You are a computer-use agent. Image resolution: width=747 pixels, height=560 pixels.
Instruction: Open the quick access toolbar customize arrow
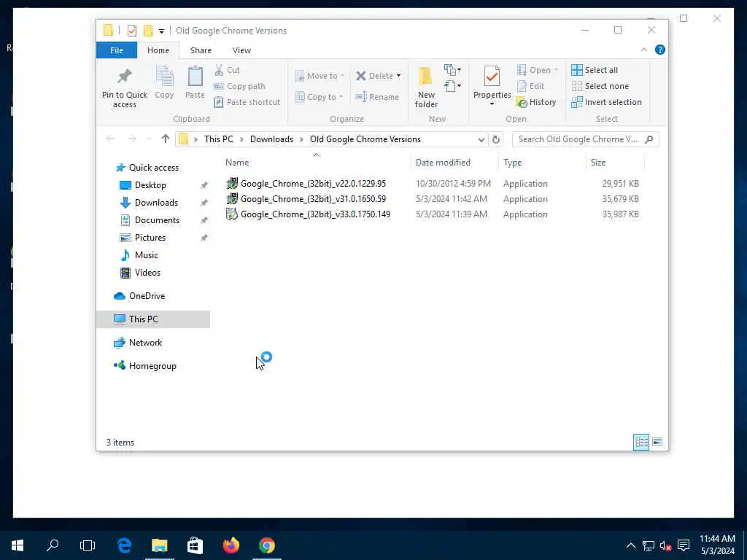pos(161,31)
